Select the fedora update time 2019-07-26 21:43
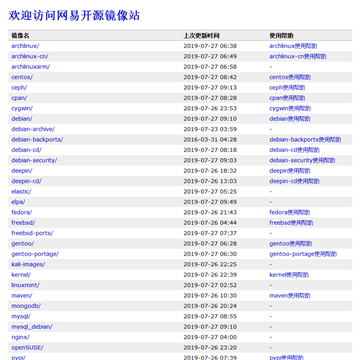The image size is (360, 360). (x=210, y=212)
